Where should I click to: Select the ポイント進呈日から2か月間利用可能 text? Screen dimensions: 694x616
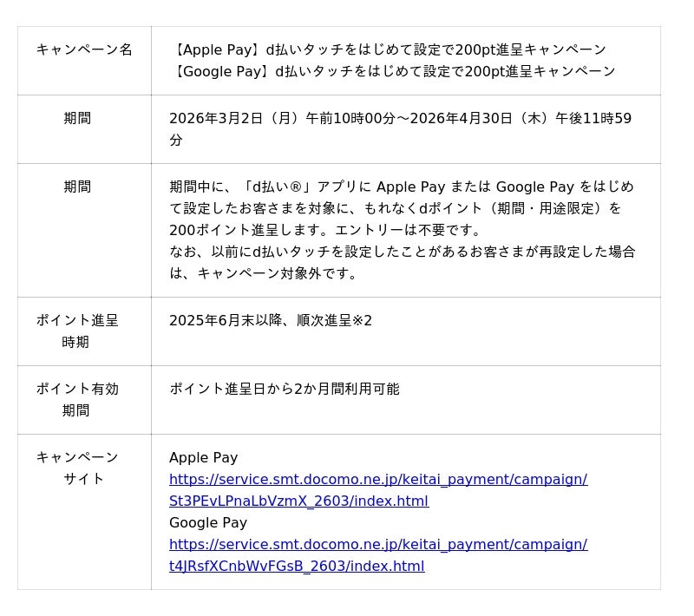pyautogui.click(x=284, y=390)
